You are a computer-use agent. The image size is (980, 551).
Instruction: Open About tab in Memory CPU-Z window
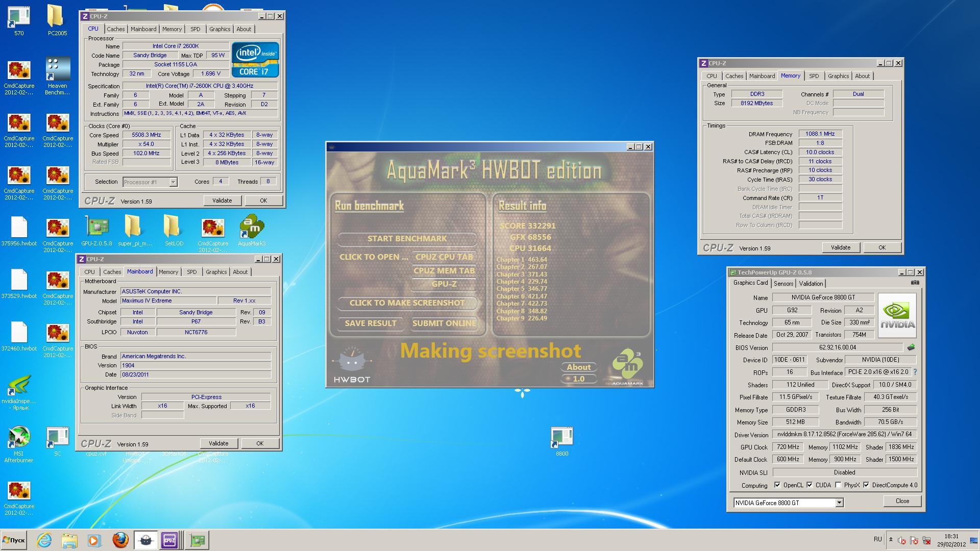coord(862,76)
